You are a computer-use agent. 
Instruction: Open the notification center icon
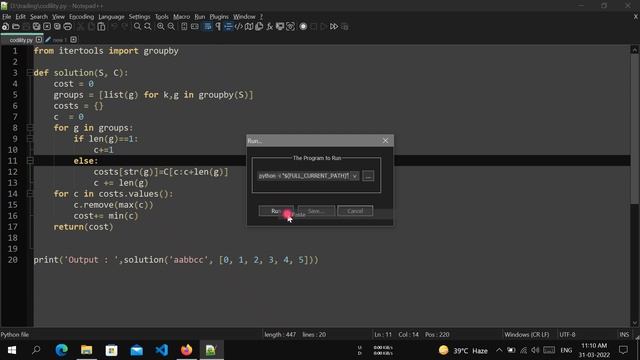point(623,350)
